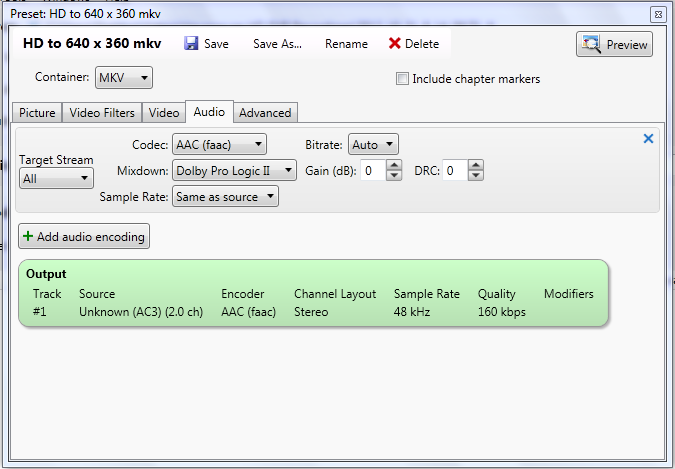Image resolution: width=675 pixels, height=469 pixels.
Task: Click the Modifiers column header
Action: pyautogui.click(x=569, y=294)
